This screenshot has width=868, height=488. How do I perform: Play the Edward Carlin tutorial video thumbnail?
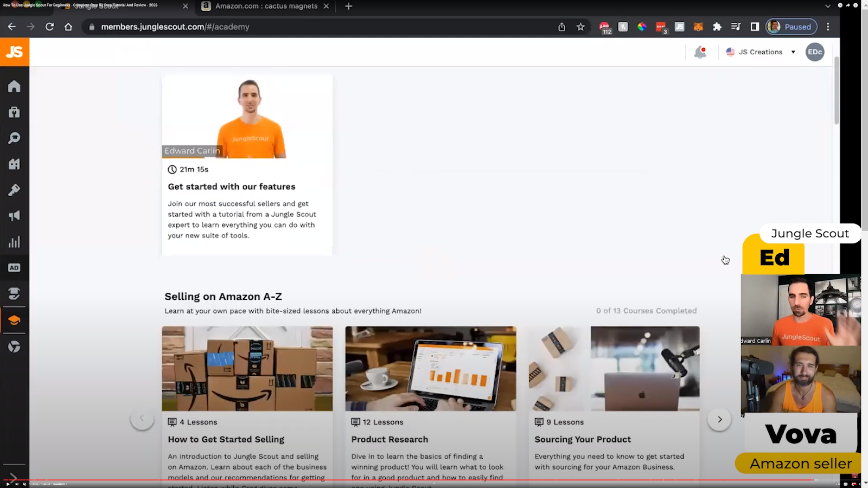pos(247,117)
